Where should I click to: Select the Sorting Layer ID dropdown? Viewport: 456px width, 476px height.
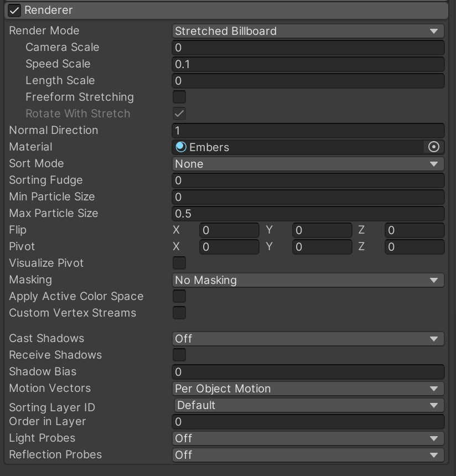309,405
